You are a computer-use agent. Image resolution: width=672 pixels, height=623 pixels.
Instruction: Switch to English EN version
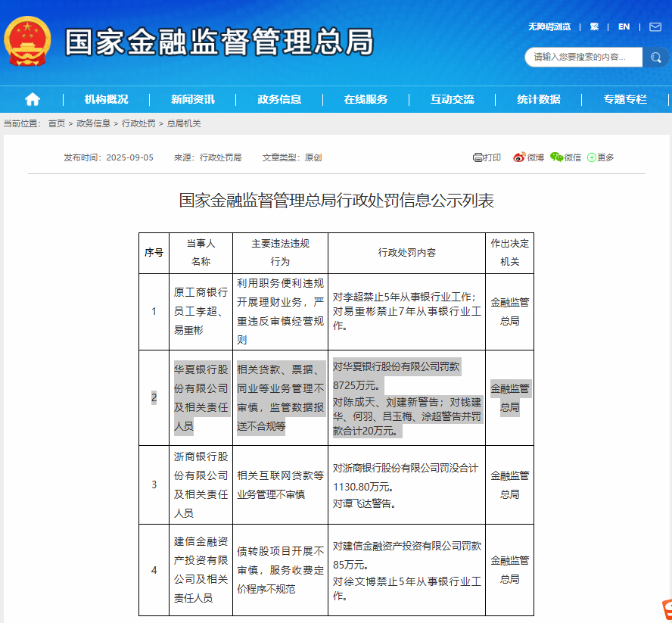624,27
